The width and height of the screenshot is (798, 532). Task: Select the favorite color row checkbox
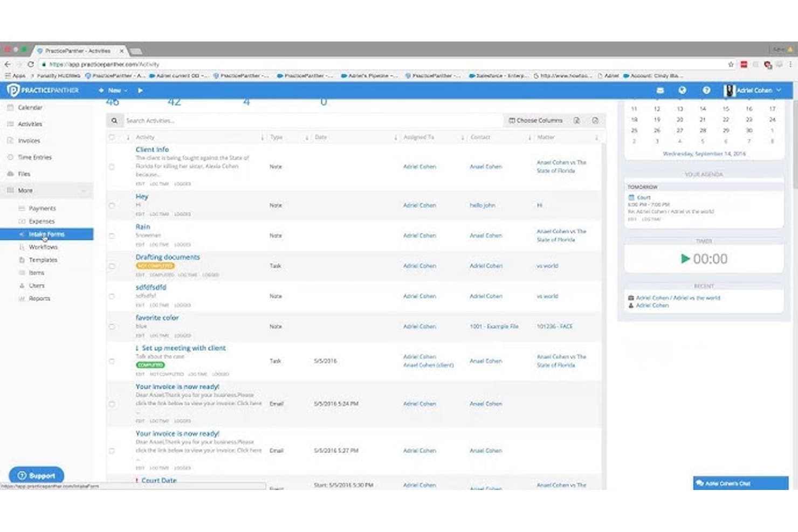(112, 327)
